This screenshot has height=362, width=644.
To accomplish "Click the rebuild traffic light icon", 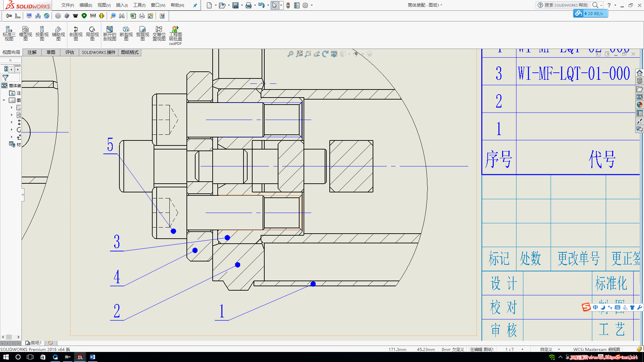I will coord(288,5).
